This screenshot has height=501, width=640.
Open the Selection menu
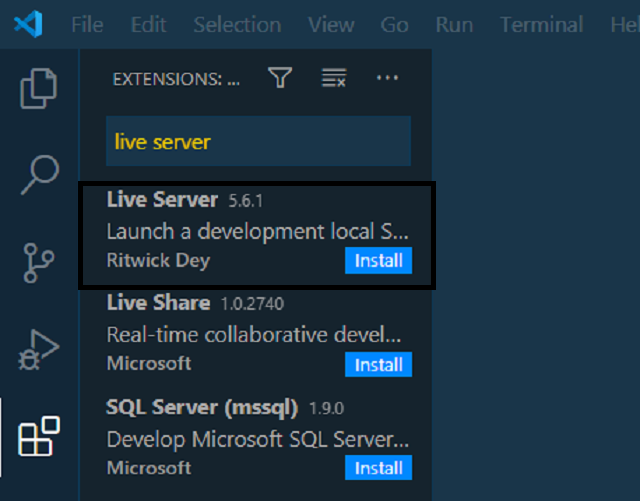tap(237, 24)
